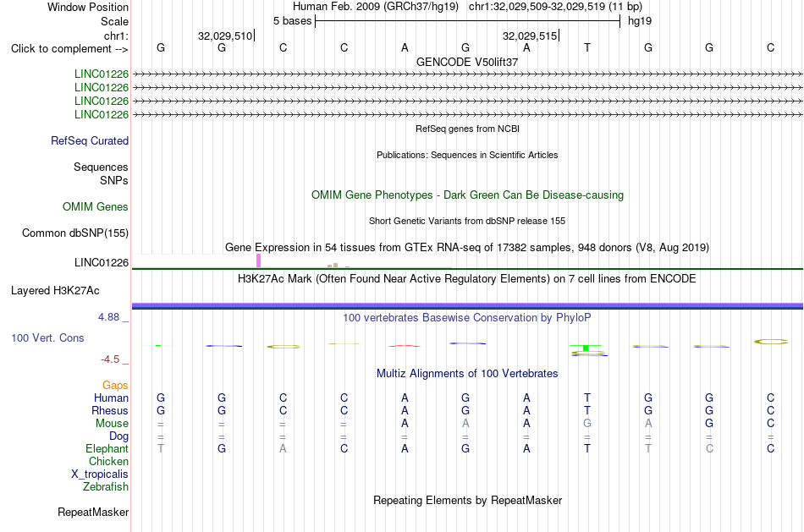Click the chr1:32,029,509-32,029,519 (11 bp) position text
The height and width of the screenshot is (532, 804).
[x=555, y=7]
